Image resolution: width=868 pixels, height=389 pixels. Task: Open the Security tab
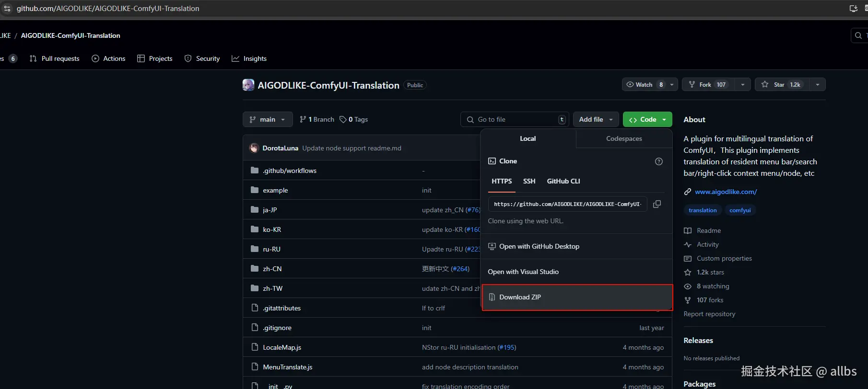[x=202, y=58]
